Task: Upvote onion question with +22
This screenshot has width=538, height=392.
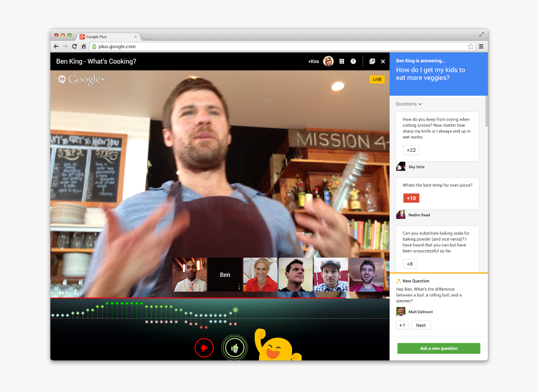Action: tap(411, 150)
